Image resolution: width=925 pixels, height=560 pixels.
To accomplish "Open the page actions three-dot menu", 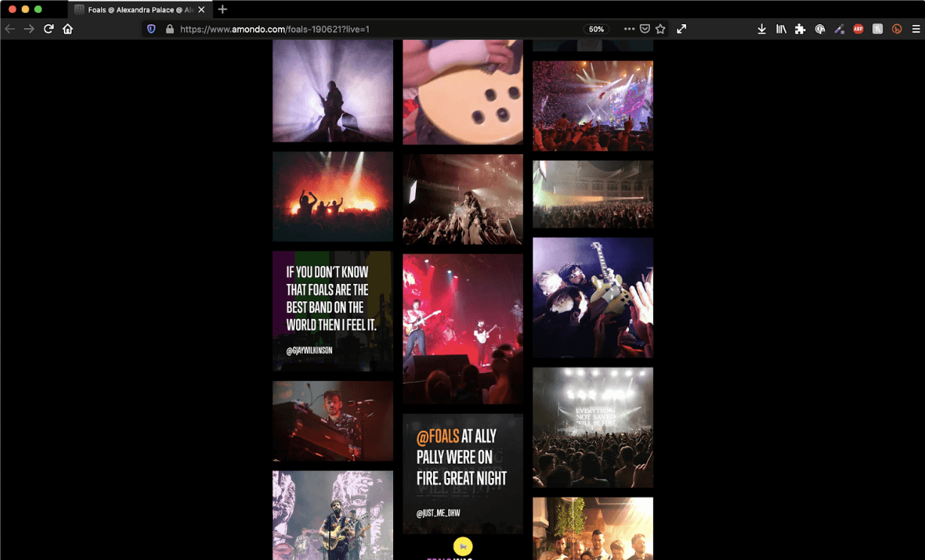I will 629,29.
